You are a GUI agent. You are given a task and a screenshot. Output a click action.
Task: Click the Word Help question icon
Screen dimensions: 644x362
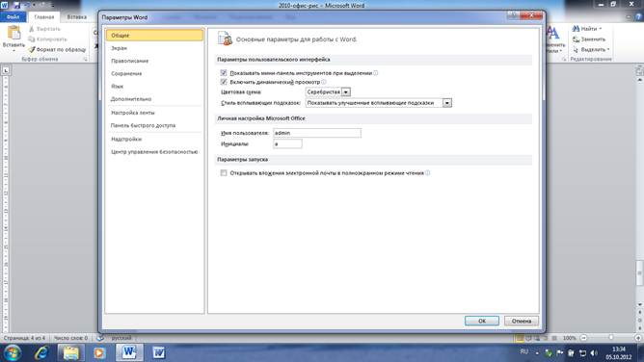tap(639, 16)
